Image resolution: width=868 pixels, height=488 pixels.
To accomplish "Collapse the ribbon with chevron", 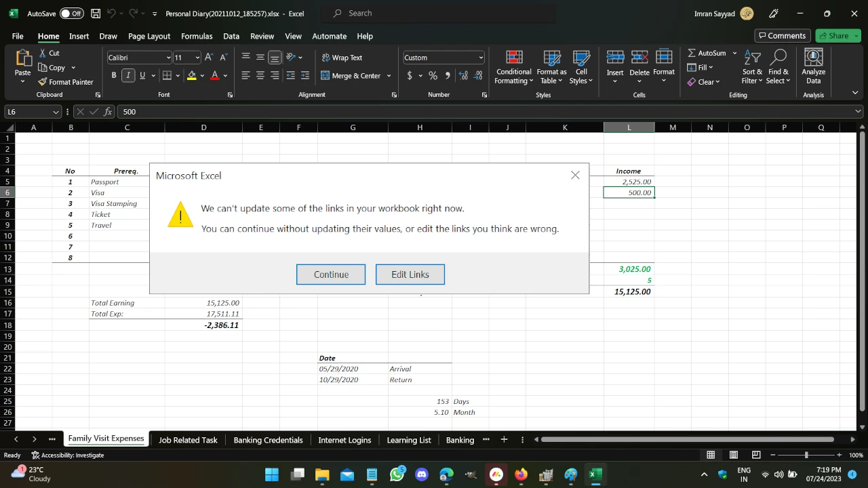I will (855, 93).
